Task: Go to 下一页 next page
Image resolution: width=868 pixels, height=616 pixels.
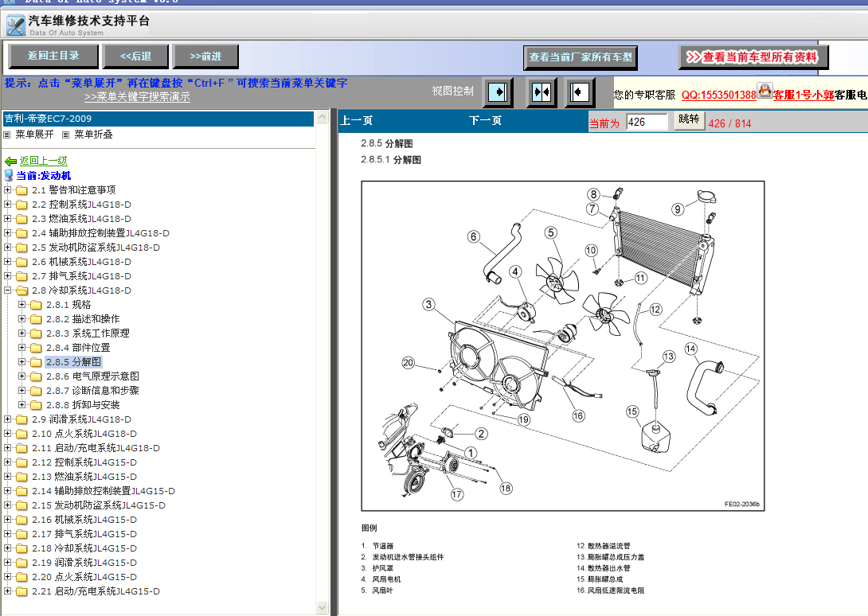Action: pos(485,120)
